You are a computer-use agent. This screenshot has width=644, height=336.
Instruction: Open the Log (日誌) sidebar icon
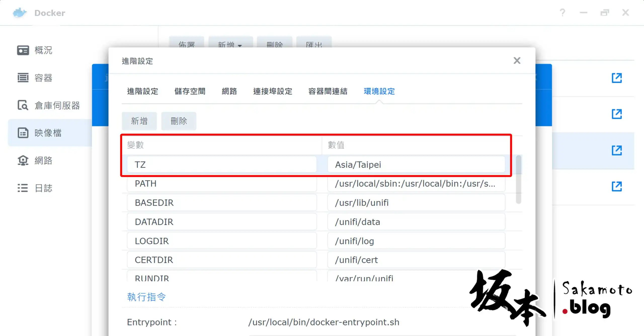[23, 188]
